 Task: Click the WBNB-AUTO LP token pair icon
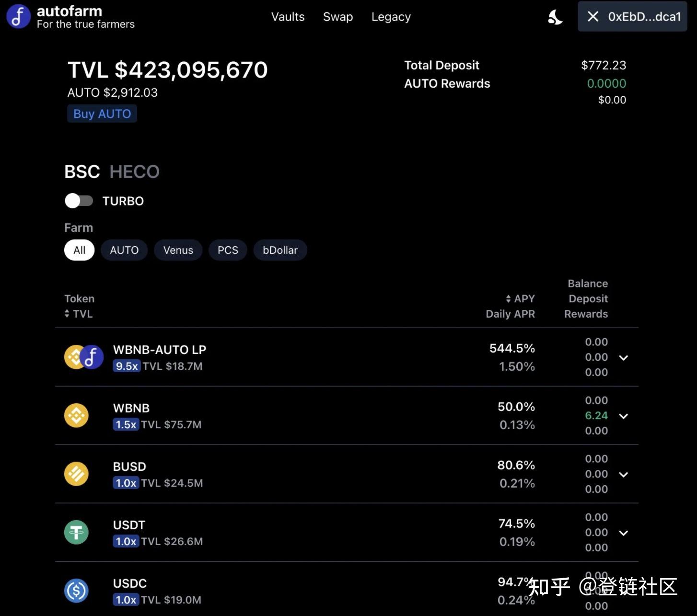tap(84, 357)
